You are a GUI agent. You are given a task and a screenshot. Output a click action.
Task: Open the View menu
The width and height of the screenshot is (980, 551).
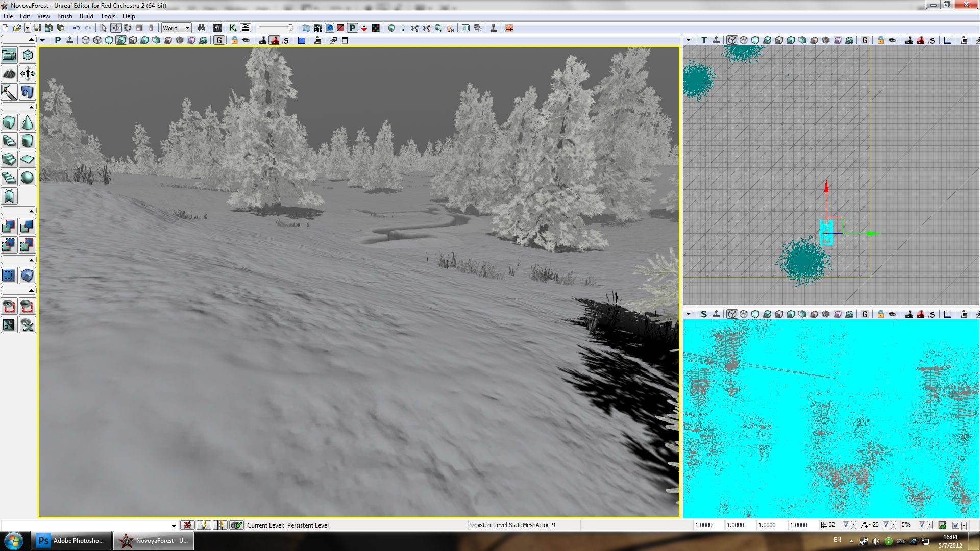tap(43, 16)
